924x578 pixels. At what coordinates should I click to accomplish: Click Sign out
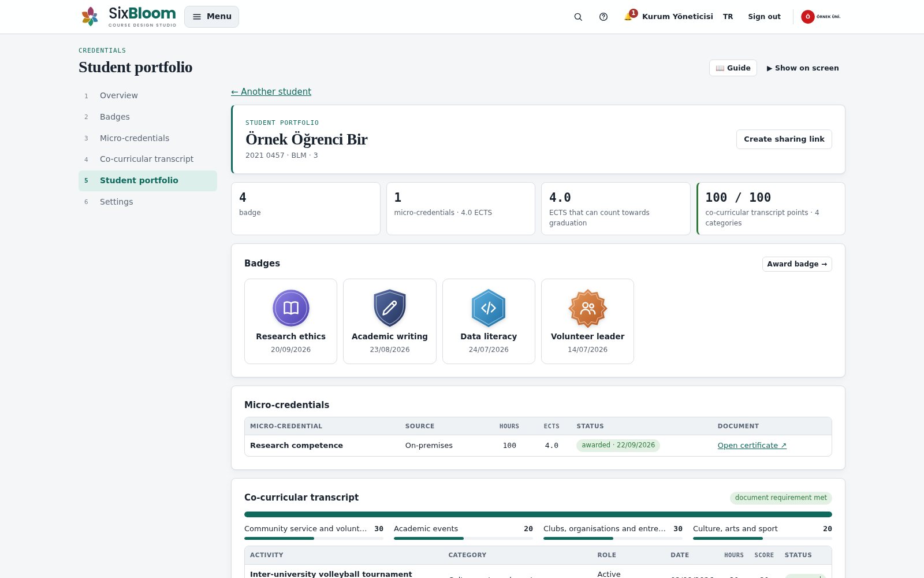pyautogui.click(x=764, y=17)
